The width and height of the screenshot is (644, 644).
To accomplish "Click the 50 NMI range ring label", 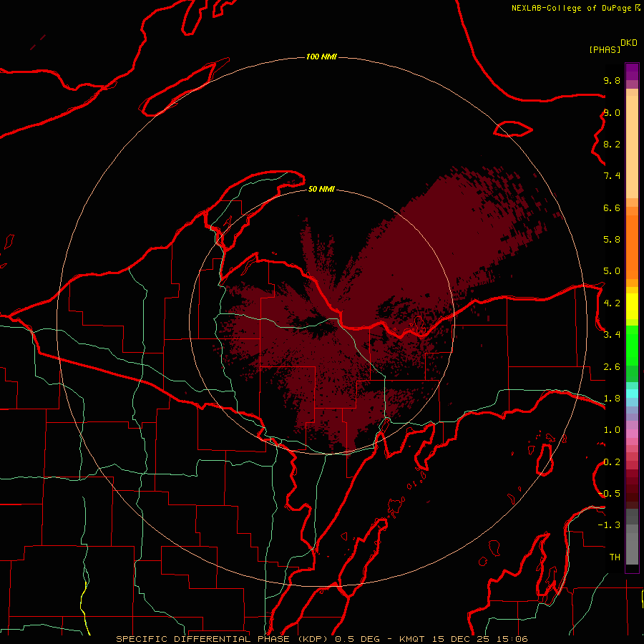I will point(321,189).
